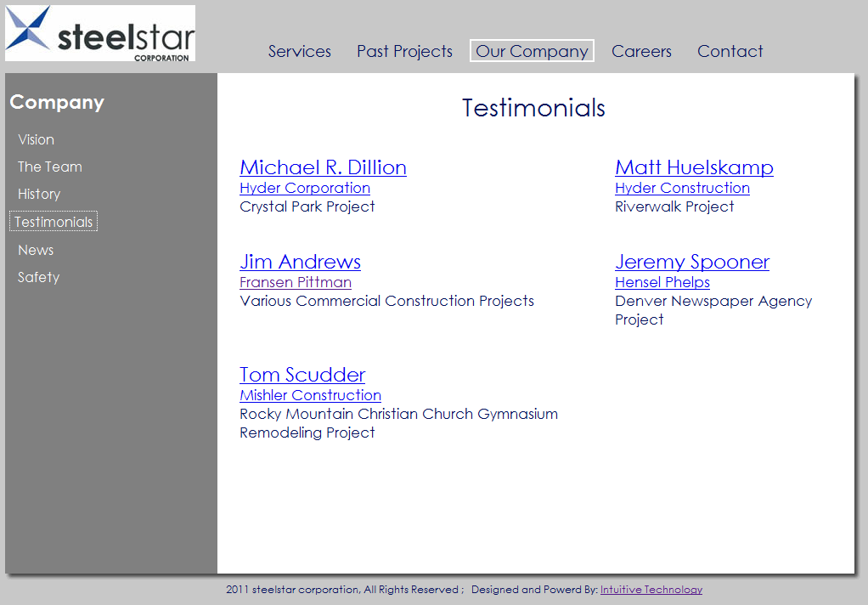Click the steelstar corporation logo
868x605 pixels.
100,33
